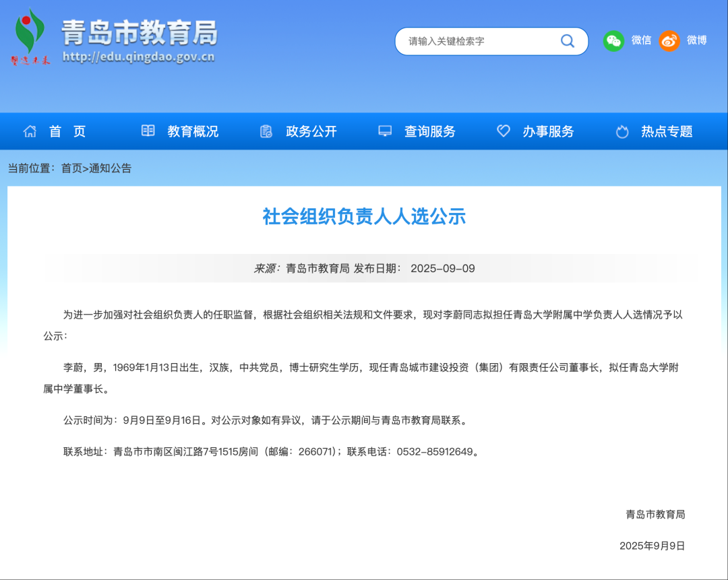The image size is (728, 580).
Task: Click the article title 社会组织负责人人选公示
Action: pyautogui.click(x=364, y=217)
